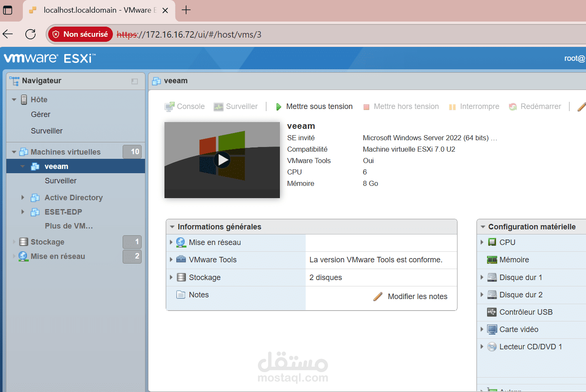Screen dimensions: 586x392
Task: Click Plus de VM... link
Action: point(69,226)
